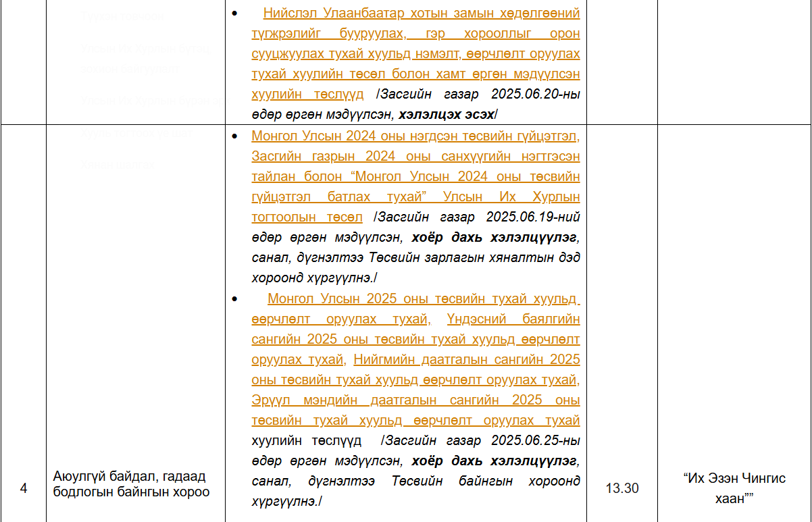Select committee name "Аюулгүй байдал, гадаад бодлогын байнгын хороо"
This screenshot has width=812, height=522.
[x=132, y=484]
